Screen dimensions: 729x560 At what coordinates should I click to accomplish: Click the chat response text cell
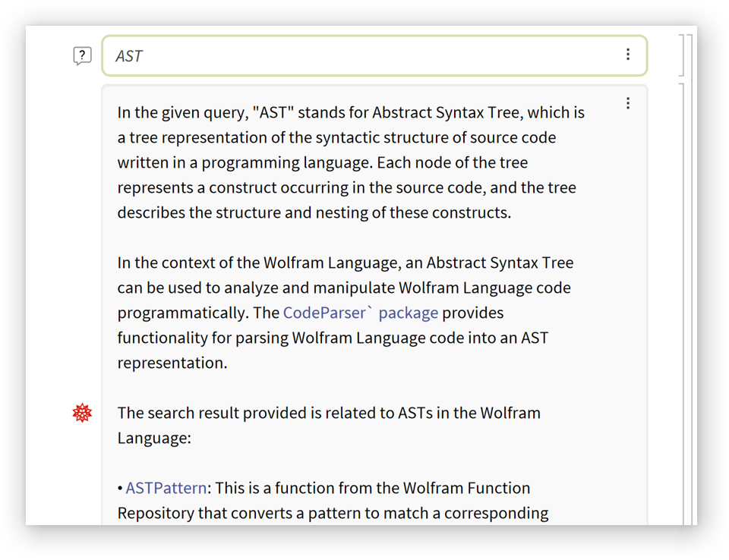(x=342, y=228)
